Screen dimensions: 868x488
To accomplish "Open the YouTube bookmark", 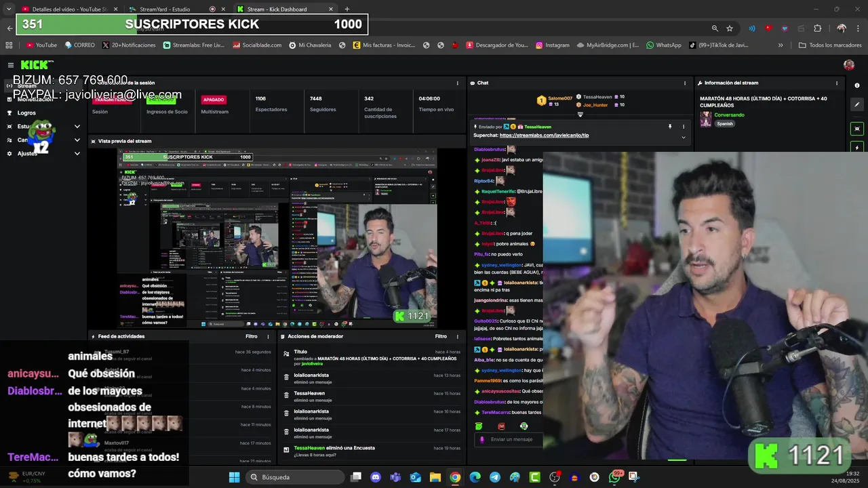I will pos(41,45).
